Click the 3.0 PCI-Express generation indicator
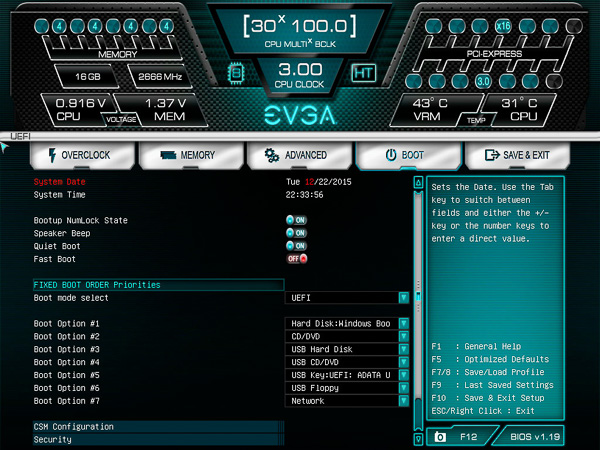 [x=483, y=81]
